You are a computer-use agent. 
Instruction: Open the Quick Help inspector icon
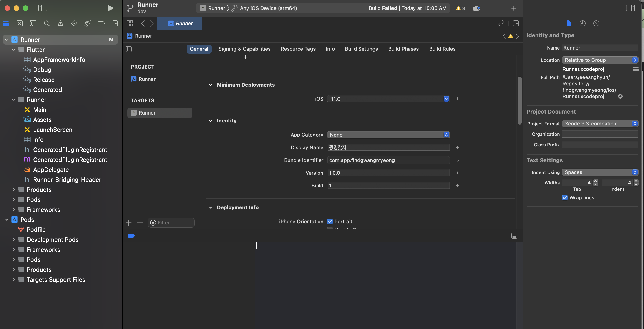tap(596, 23)
